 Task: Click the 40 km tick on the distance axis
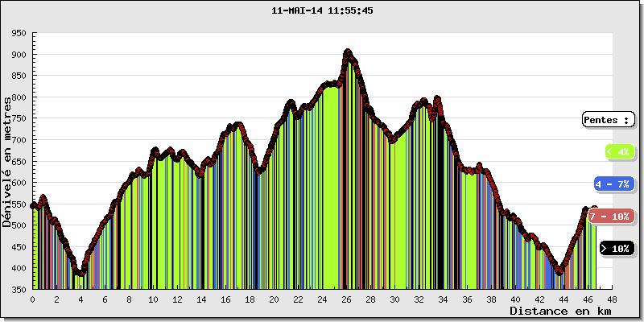(515, 299)
